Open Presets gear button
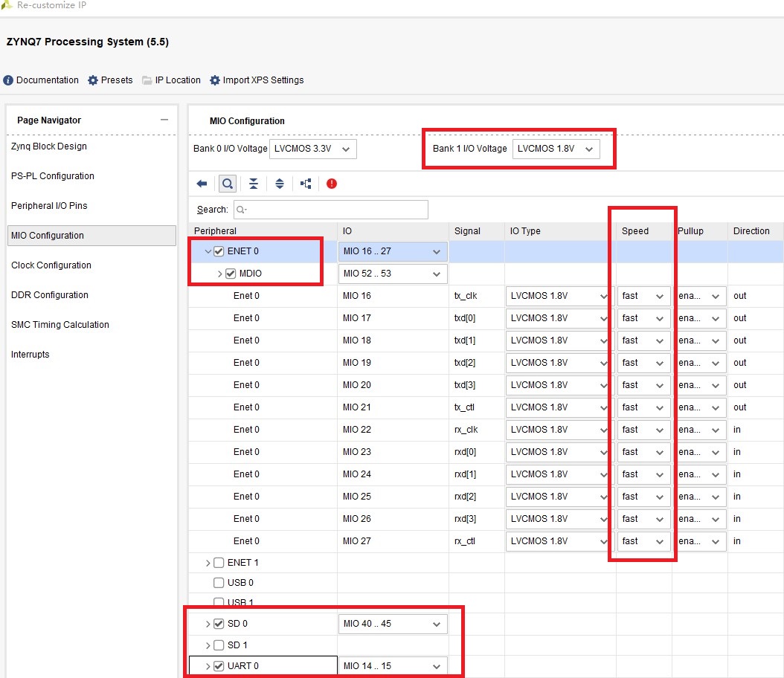784x678 pixels. point(110,80)
